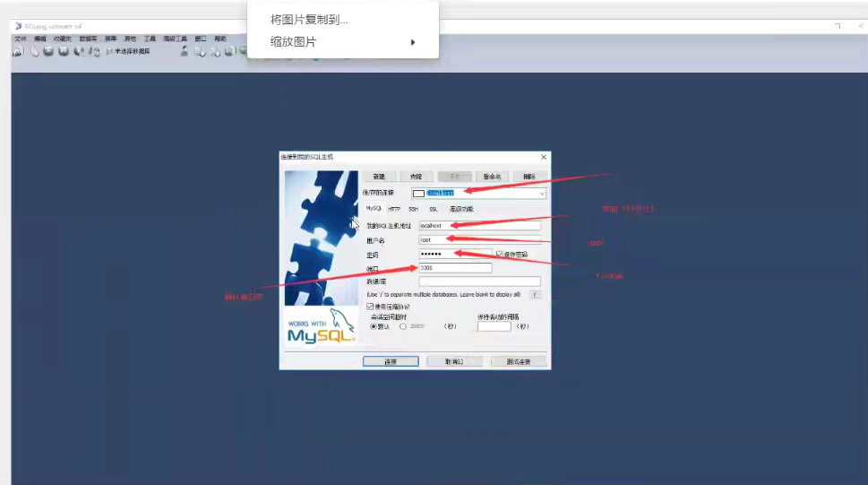
Task: Expand the 缩放图片 submenu
Action: point(343,42)
